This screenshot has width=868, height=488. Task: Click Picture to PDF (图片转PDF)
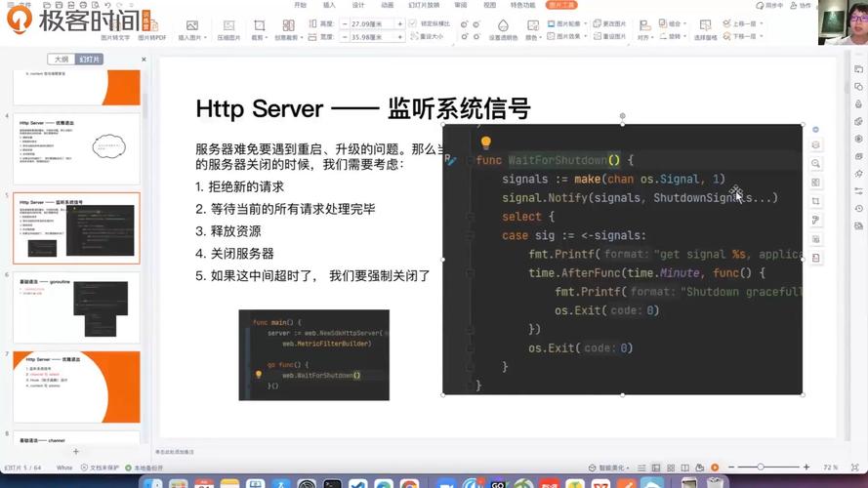tap(151, 38)
